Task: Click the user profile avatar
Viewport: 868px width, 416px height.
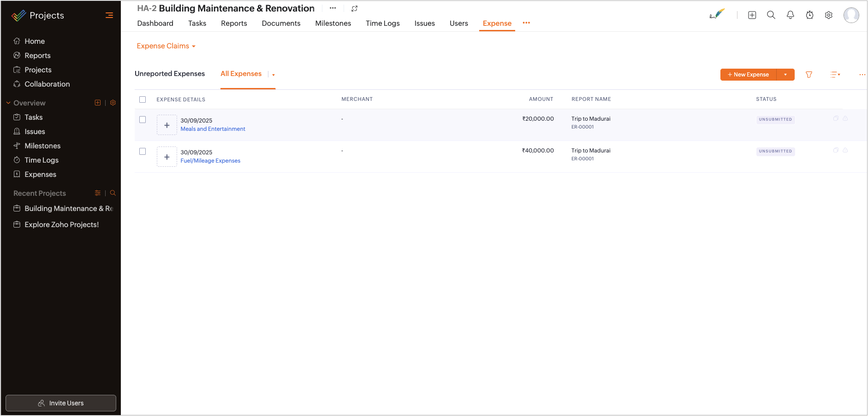Action: pos(851,15)
